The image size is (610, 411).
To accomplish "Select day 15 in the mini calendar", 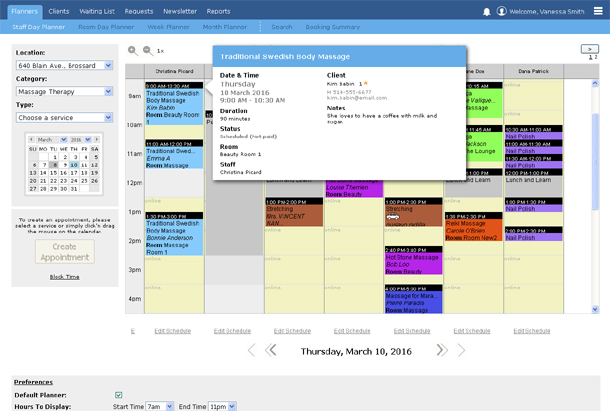I will pyautogui.click(x=53, y=173).
